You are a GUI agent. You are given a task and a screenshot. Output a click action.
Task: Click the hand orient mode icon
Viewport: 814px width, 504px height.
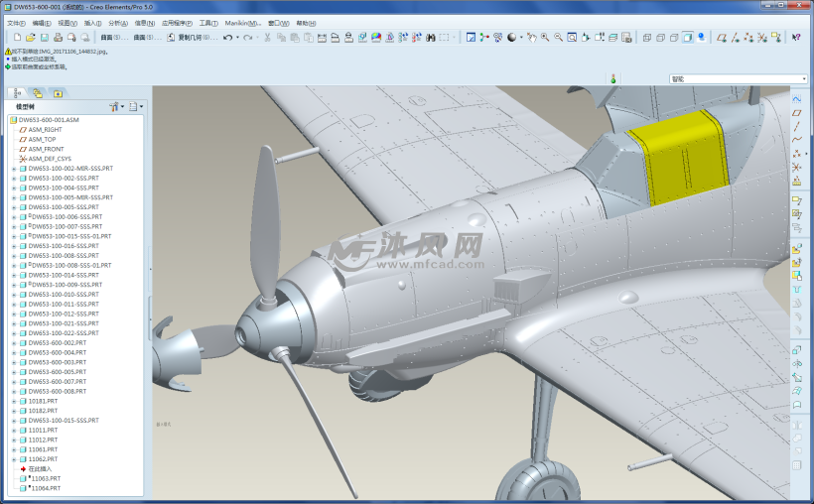click(532, 38)
